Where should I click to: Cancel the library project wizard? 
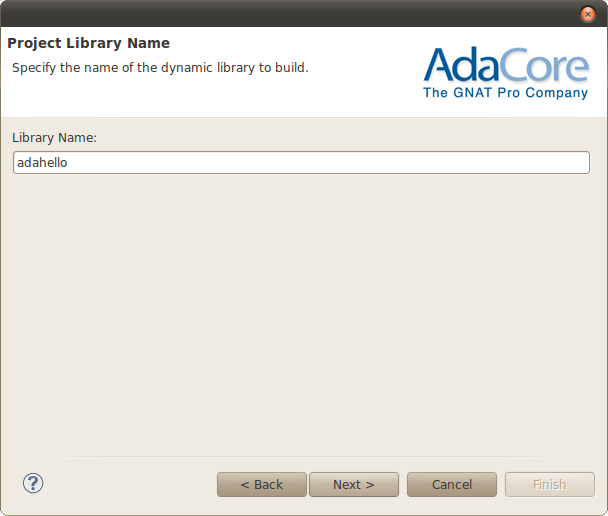pyautogui.click(x=452, y=485)
